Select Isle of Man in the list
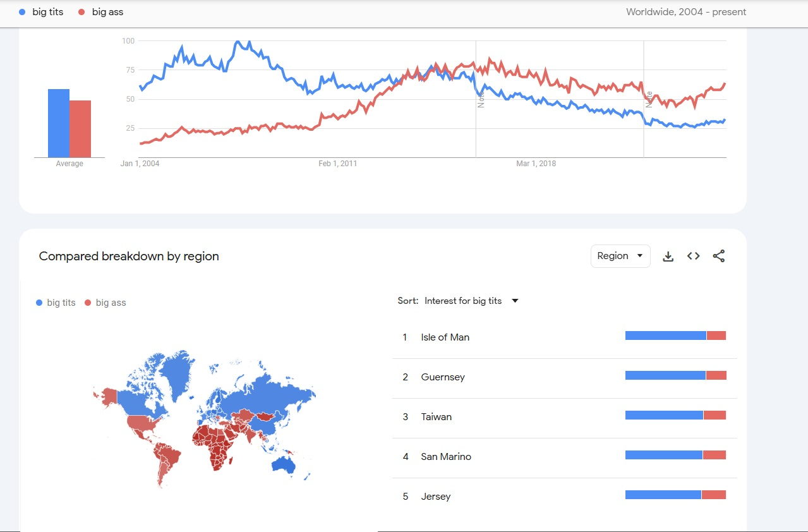Viewport: 808px width, 532px height. [x=564, y=337]
